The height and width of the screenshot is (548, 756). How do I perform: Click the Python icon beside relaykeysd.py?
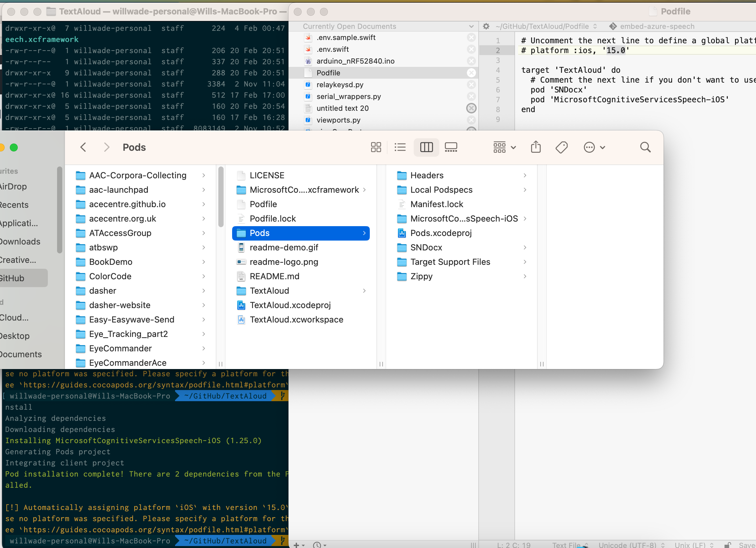[308, 85]
